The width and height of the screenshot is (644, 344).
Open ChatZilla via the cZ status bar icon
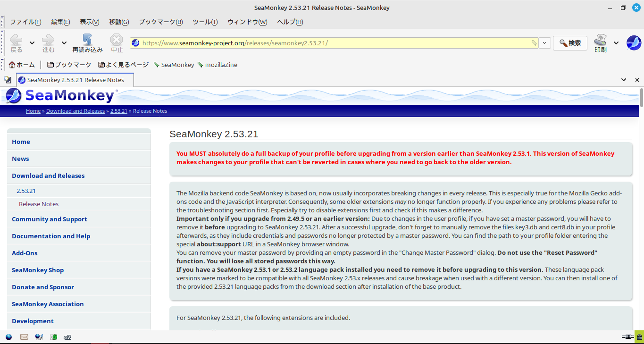67,337
